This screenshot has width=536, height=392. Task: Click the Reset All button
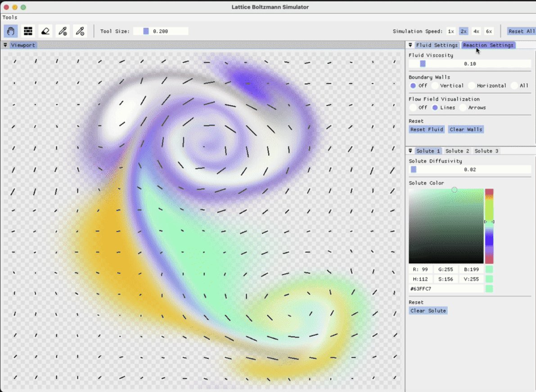coord(521,31)
